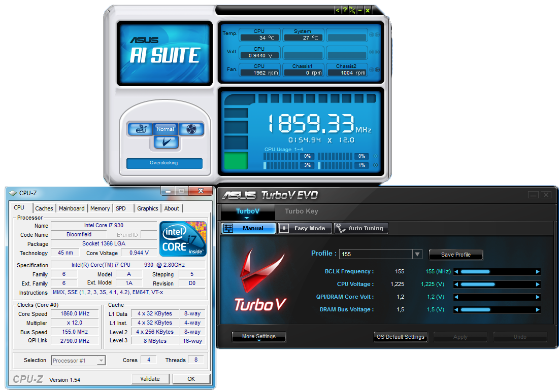Show previous sensor in the Temp. row

(x=372, y=35)
